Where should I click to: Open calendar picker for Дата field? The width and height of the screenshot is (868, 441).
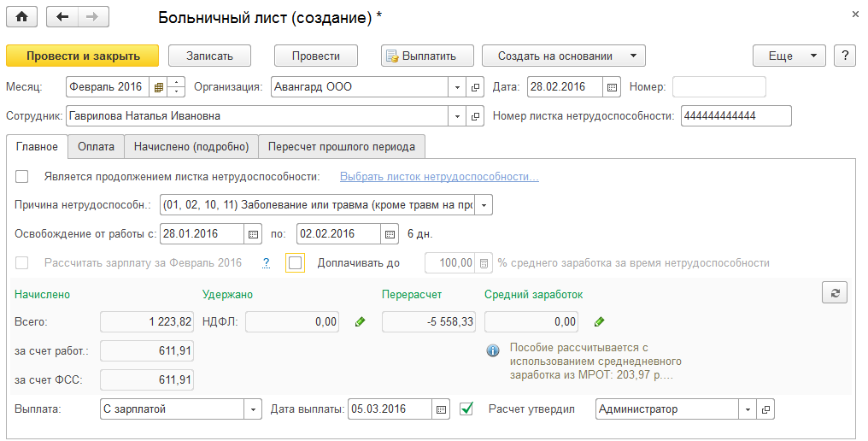612,87
